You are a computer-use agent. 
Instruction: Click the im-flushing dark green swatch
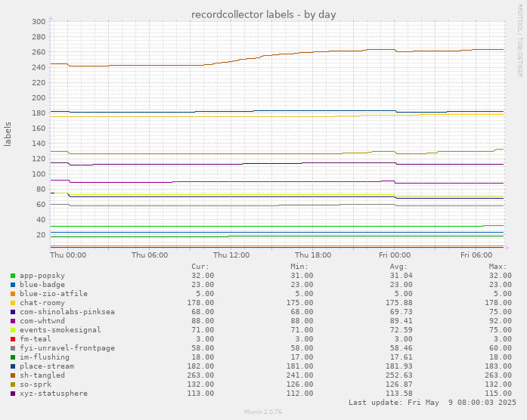13,357
